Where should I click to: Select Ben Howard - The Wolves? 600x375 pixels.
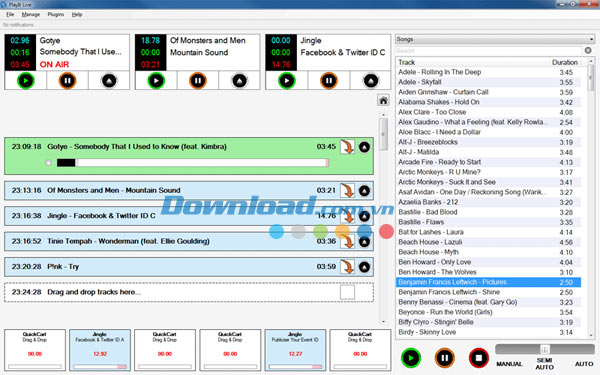tap(488, 272)
